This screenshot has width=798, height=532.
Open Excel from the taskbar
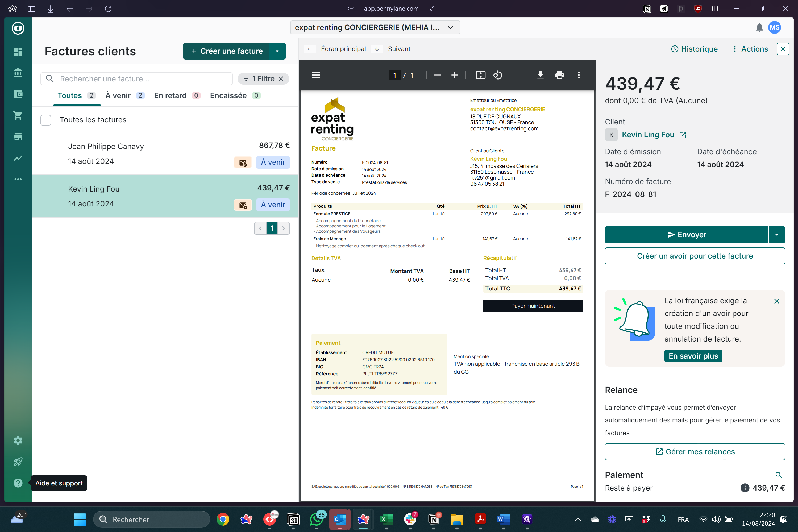tap(386, 519)
